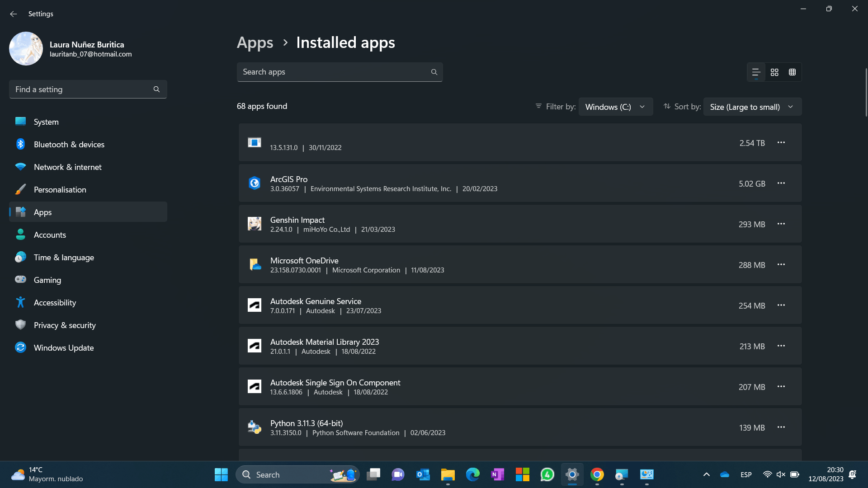Open Windows Update settings
868x488 pixels.
(64, 348)
